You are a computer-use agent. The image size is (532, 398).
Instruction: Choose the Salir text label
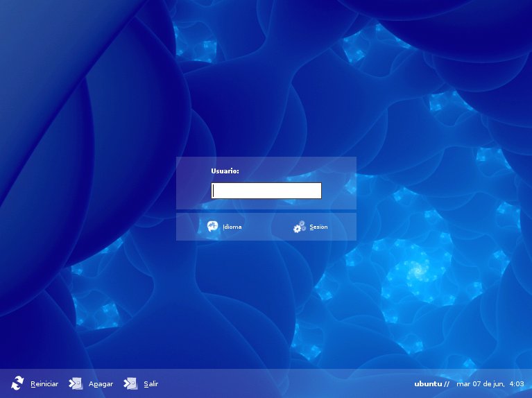click(151, 384)
